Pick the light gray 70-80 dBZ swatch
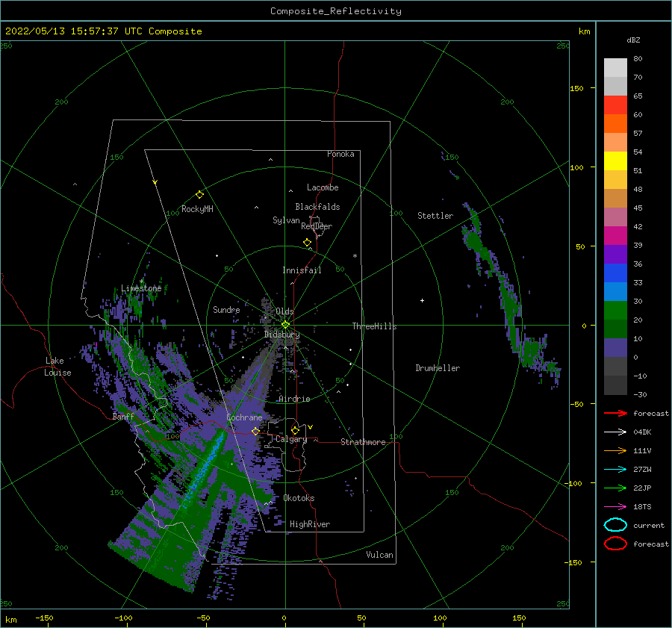This screenshot has width=672, height=628. coord(615,68)
